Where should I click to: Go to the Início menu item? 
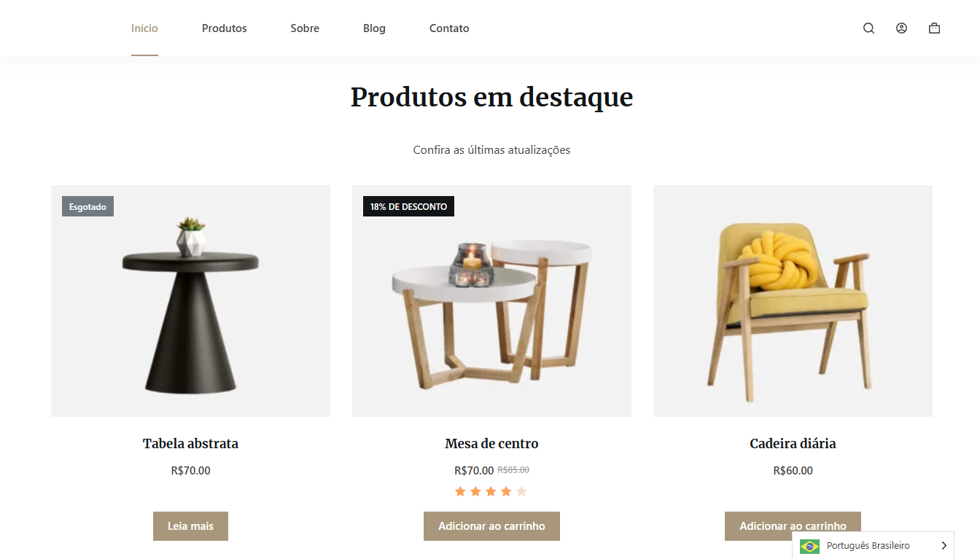(x=144, y=28)
